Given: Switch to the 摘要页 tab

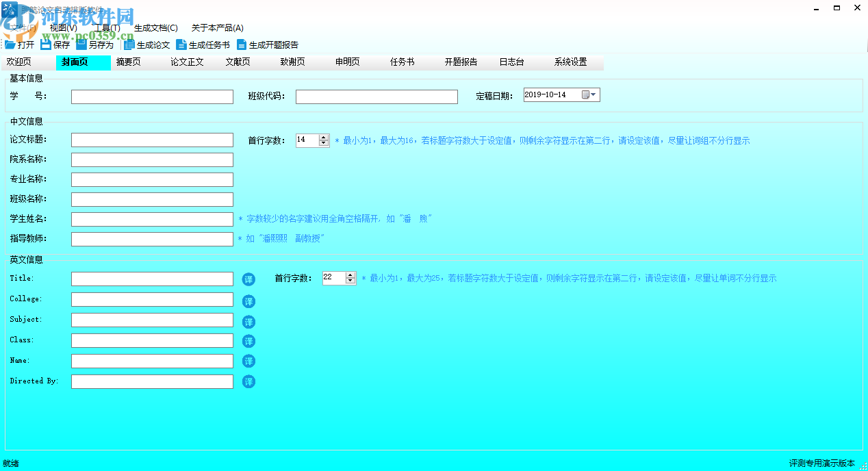Looking at the screenshot, I should [x=138, y=62].
